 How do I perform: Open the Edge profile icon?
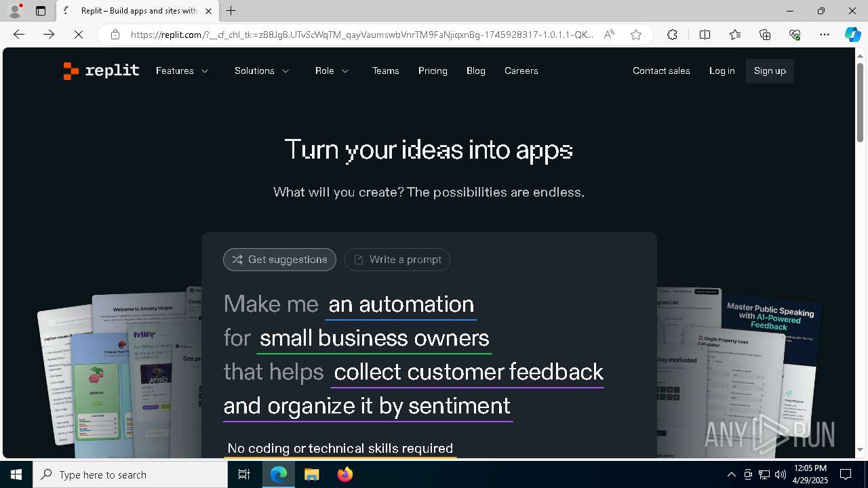pos(15,11)
